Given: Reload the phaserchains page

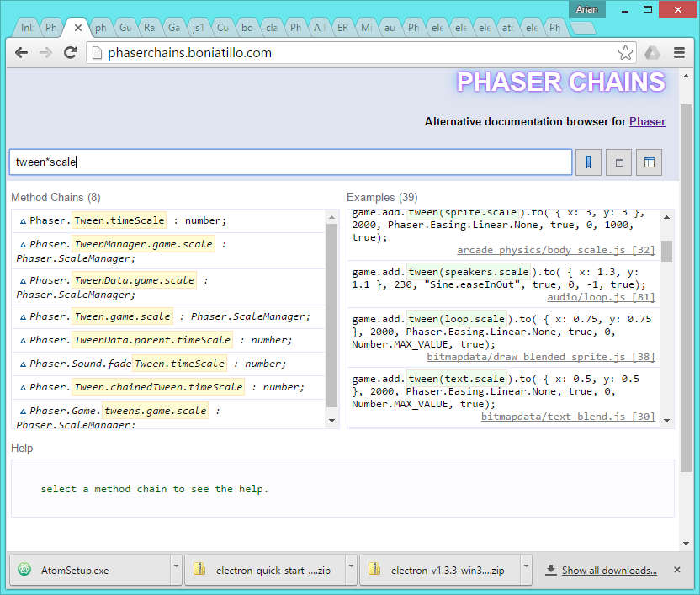Looking at the screenshot, I should click(70, 53).
